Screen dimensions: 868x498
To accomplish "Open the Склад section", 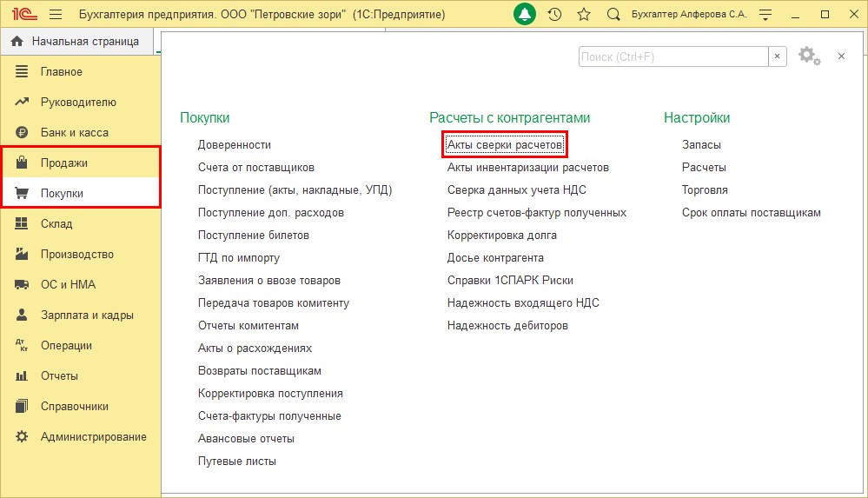I will pos(81,223).
